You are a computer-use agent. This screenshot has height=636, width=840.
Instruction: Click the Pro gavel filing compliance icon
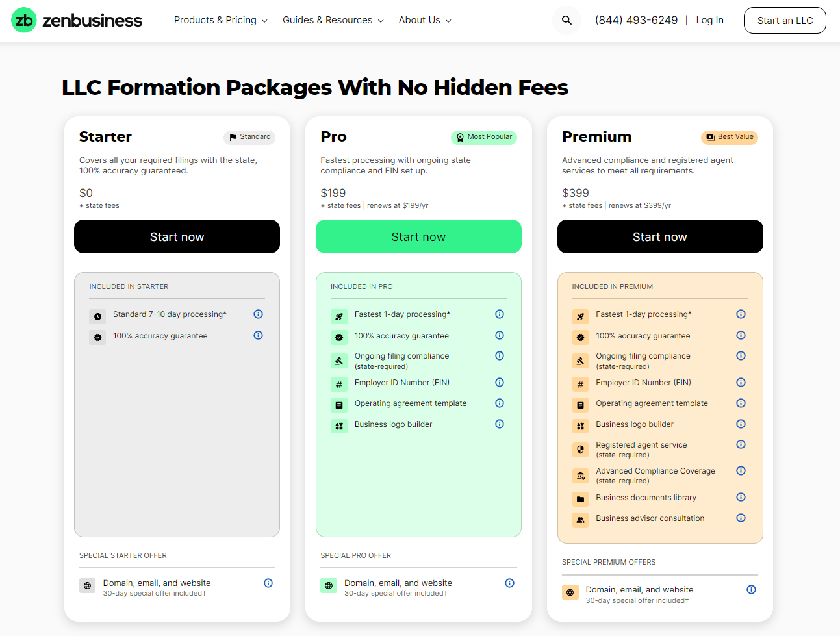pos(339,361)
